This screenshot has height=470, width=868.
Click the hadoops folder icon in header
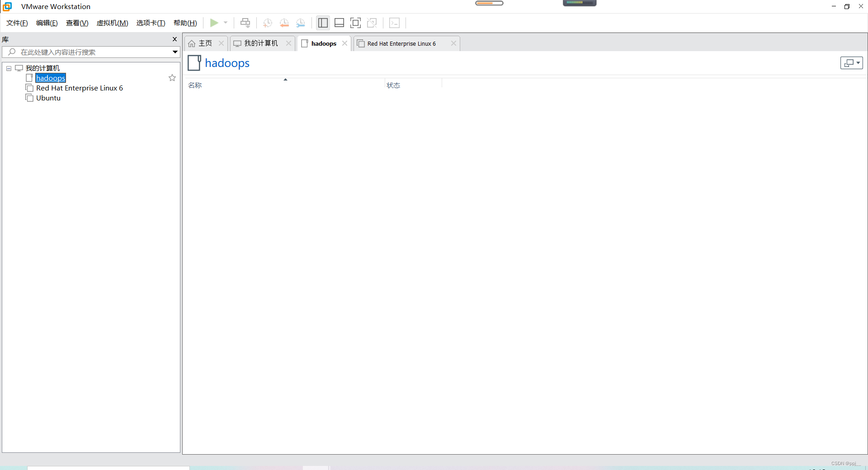(194, 63)
